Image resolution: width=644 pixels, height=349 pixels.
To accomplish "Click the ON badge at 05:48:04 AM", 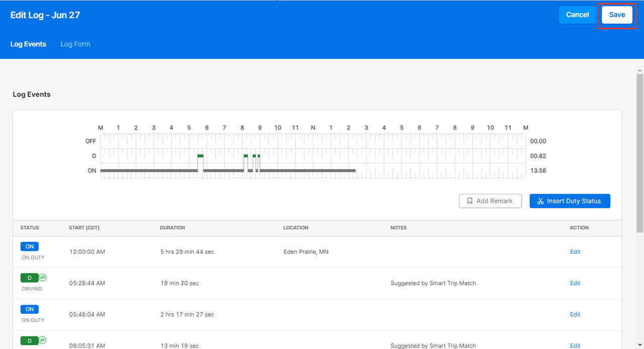I will pos(30,309).
